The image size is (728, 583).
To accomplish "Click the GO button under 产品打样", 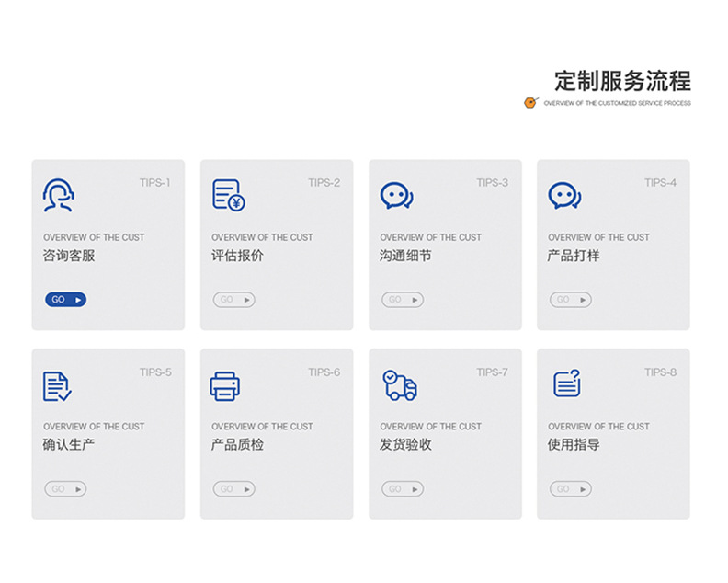I will click(x=571, y=300).
